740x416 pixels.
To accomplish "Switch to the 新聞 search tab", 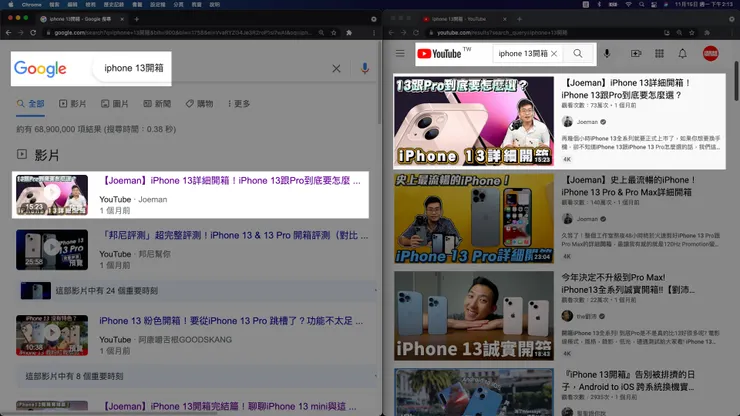I will click(157, 103).
